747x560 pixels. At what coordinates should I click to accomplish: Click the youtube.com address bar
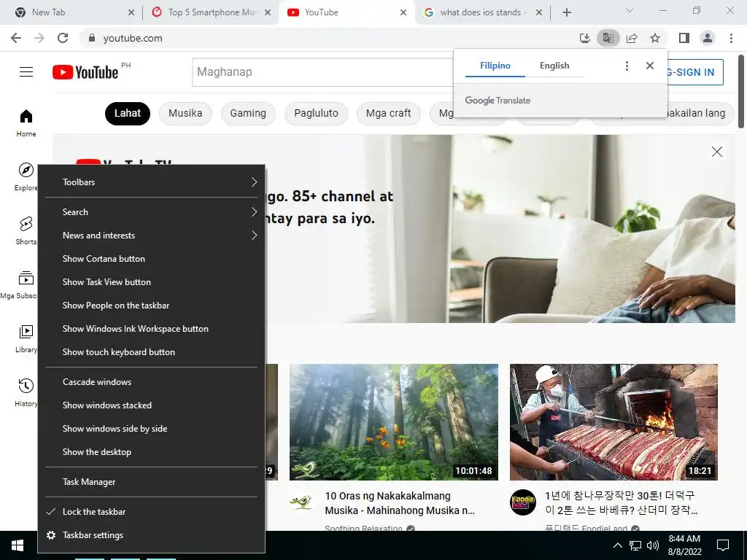pos(329,38)
